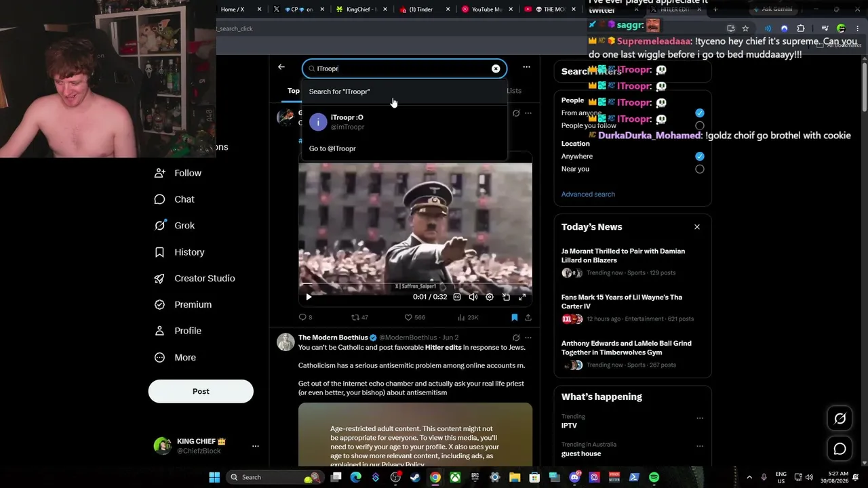Select the 'Near you' location filter
Image resolution: width=868 pixels, height=488 pixels.
(x=700, y=169)
